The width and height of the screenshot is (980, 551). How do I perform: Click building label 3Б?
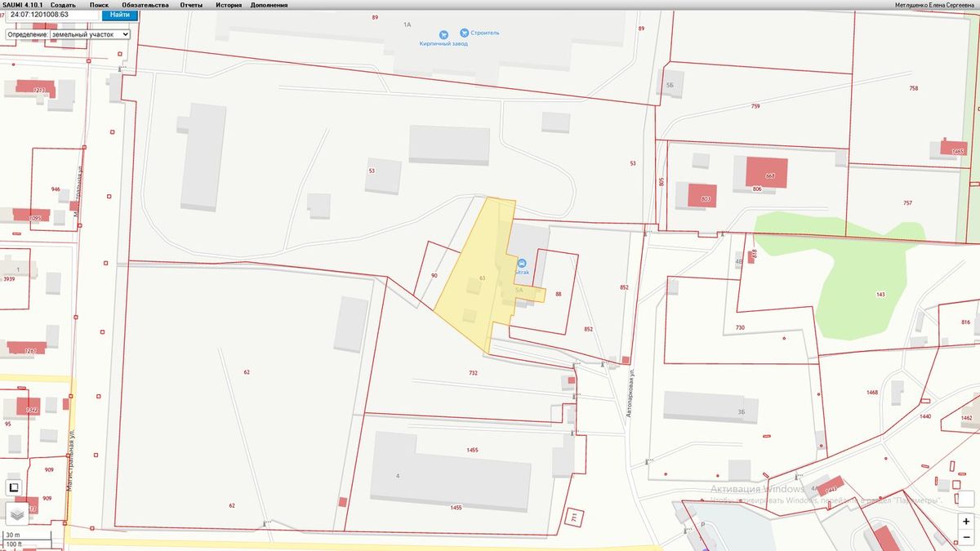[x=742, y=412]
